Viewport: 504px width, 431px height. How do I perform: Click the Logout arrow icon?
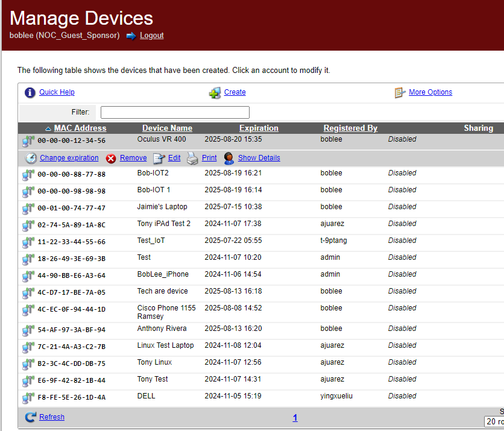[x=131, y=36]
